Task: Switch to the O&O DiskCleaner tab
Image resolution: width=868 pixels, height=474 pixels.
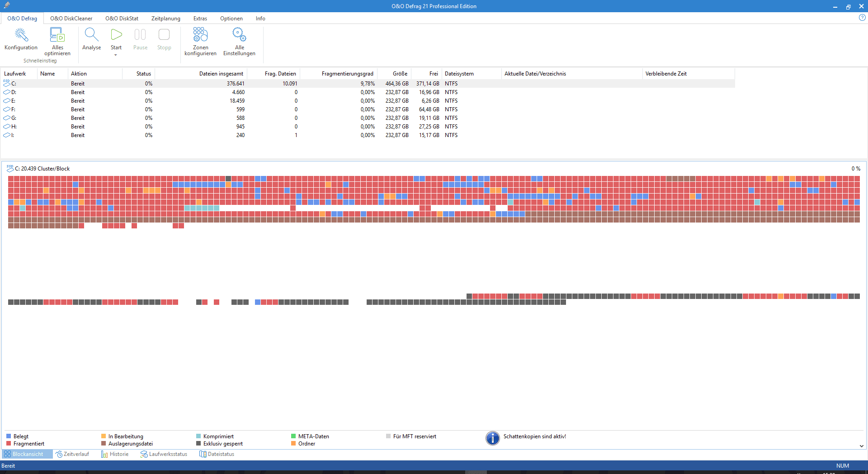Action: 71,19
